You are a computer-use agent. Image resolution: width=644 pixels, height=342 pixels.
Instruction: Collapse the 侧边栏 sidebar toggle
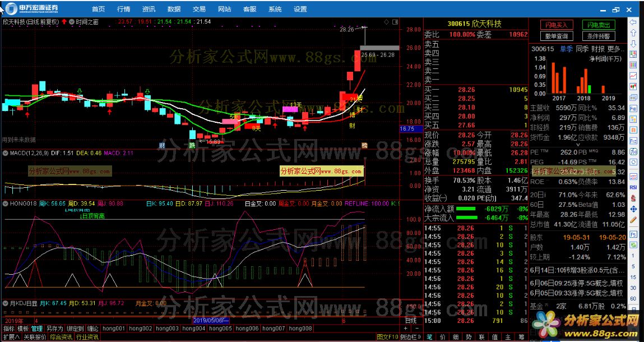click(411, 337)
